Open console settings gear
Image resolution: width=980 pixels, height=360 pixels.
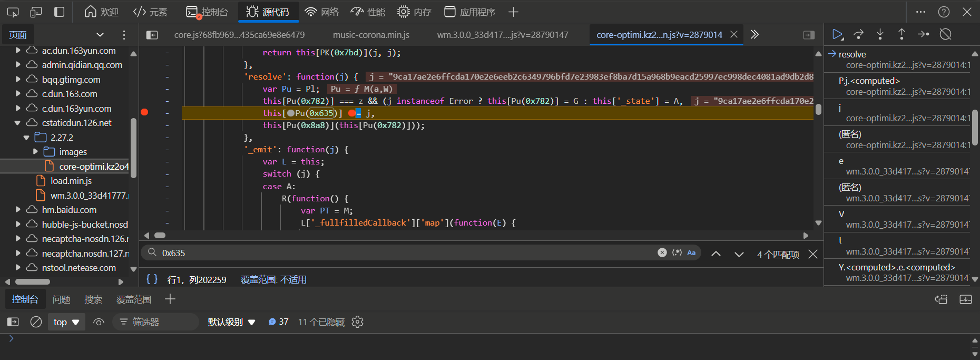coord(358,322)
